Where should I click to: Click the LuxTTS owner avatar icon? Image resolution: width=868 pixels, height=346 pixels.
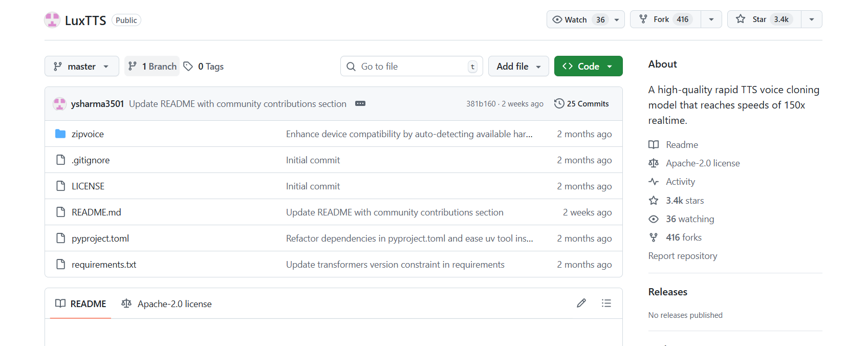click(52, 20)
